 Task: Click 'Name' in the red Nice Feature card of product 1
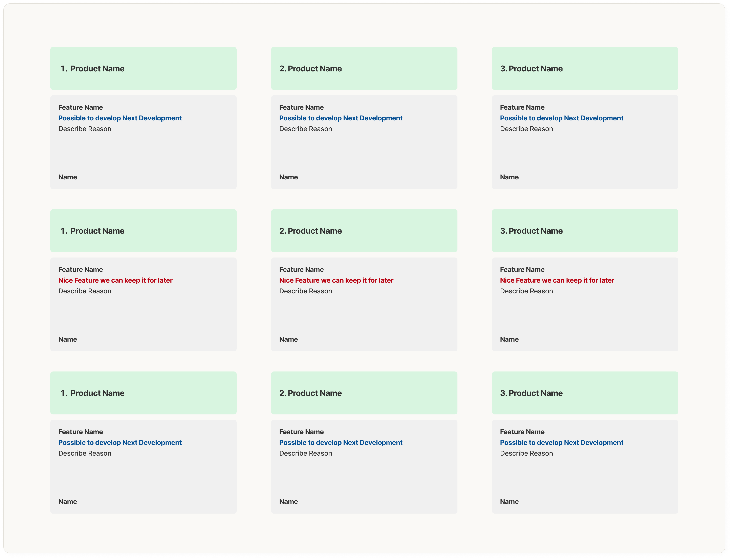click(x=68, y=339)
